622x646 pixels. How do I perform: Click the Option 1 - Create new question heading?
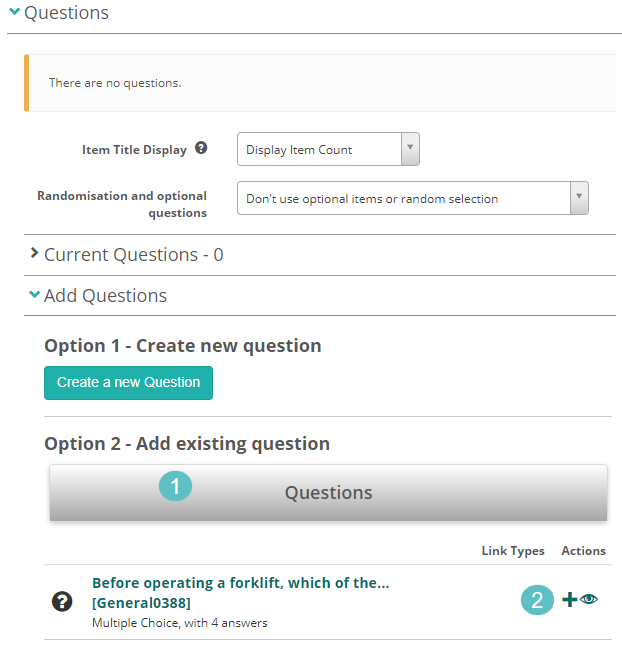tap(183, 346)
